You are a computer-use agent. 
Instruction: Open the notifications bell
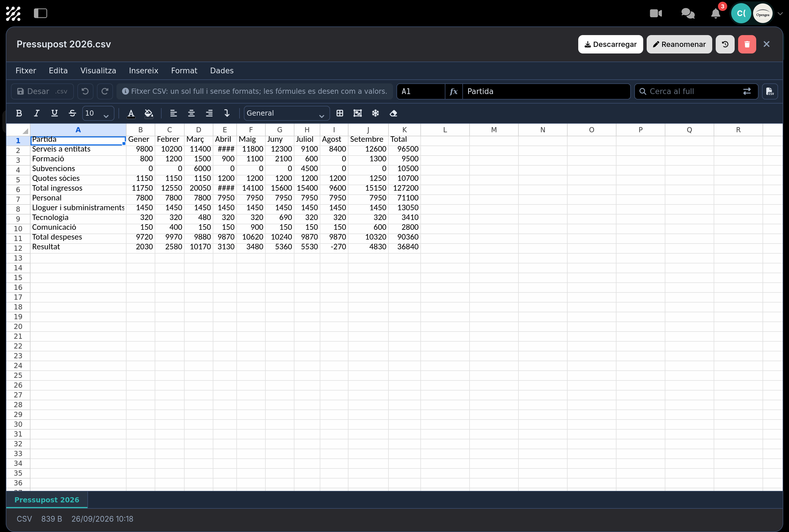coord(715,14)
